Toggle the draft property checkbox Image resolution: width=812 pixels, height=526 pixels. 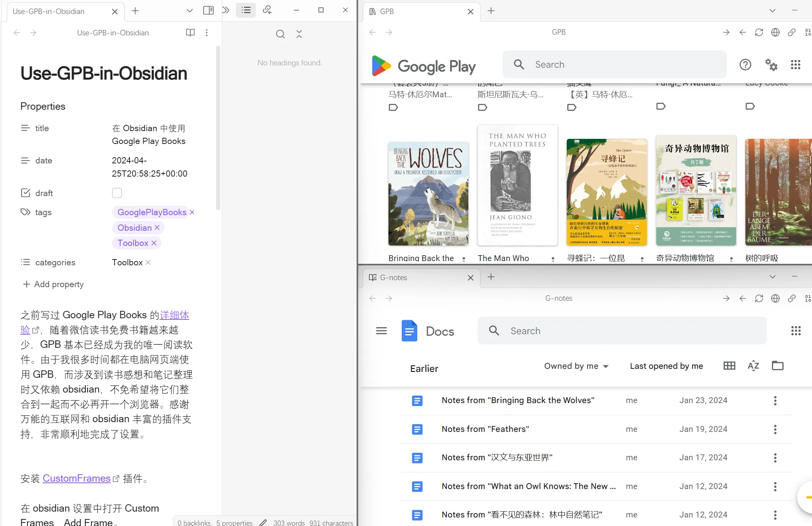[117, 193]
